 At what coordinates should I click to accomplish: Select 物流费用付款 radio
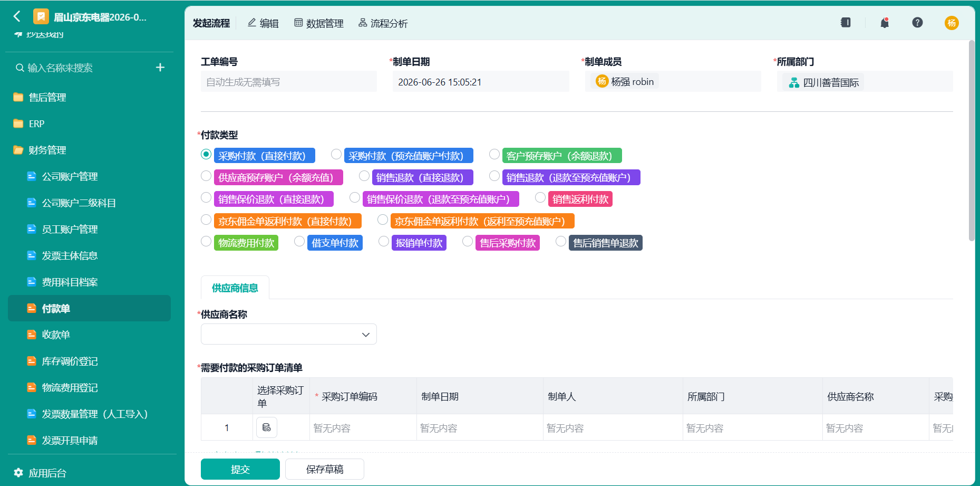click(206, 242)
